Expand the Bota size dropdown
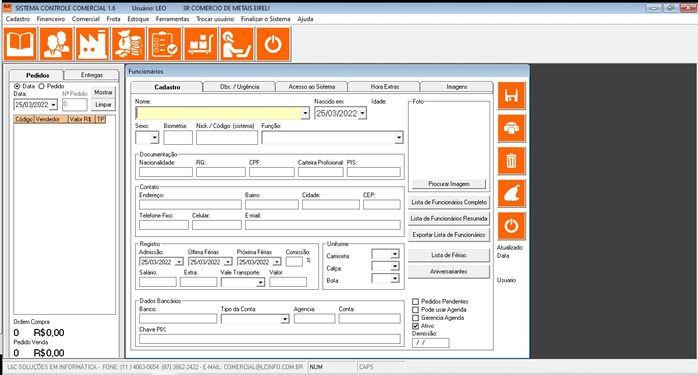The width and height of the screenshot is (698, 375). click(x=394, y=278)
